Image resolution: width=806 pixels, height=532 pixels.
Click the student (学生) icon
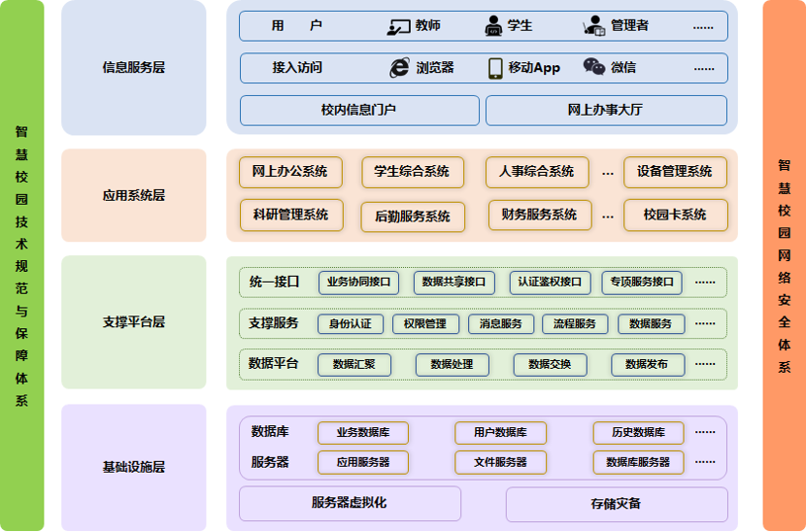494,27
